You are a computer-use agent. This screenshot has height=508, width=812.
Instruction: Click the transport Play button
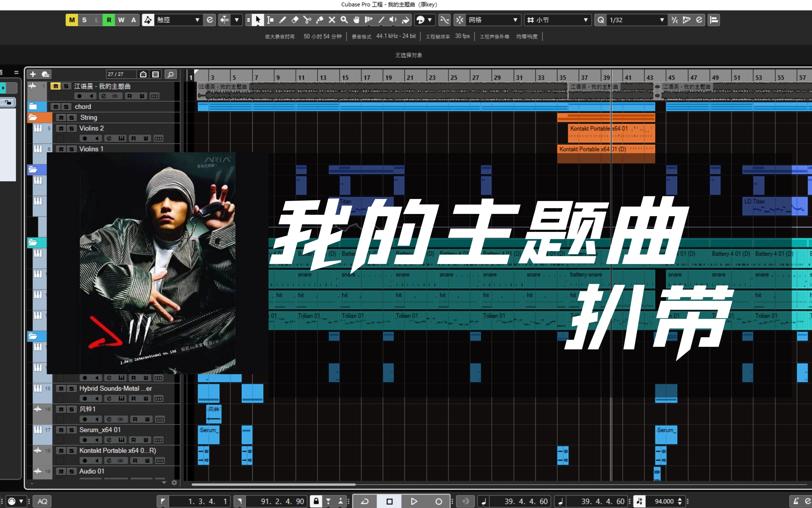(x=414, y=501)
